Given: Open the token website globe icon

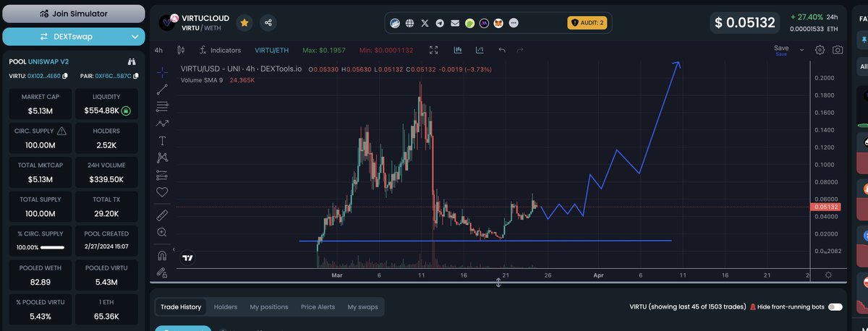Looking at the screenshot, I should [x=410, y=23].
